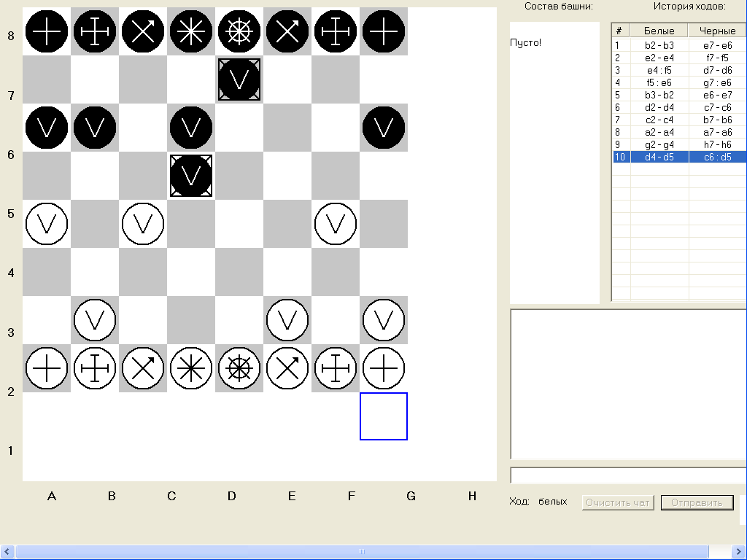The height and width of the screenshot is (560, 747).
Task: Select white move 'e2 - e4' in history
Action: click(659, 58)
